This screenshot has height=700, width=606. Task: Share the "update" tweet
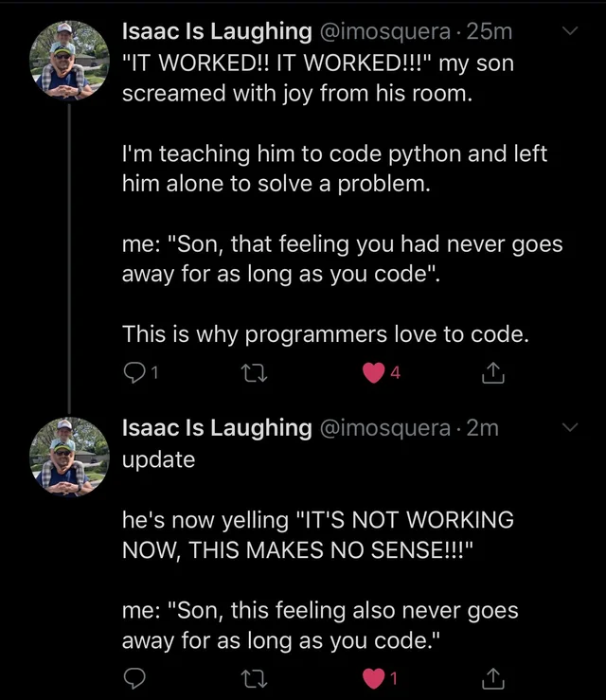pyautogui.click(x=493, y=678)
